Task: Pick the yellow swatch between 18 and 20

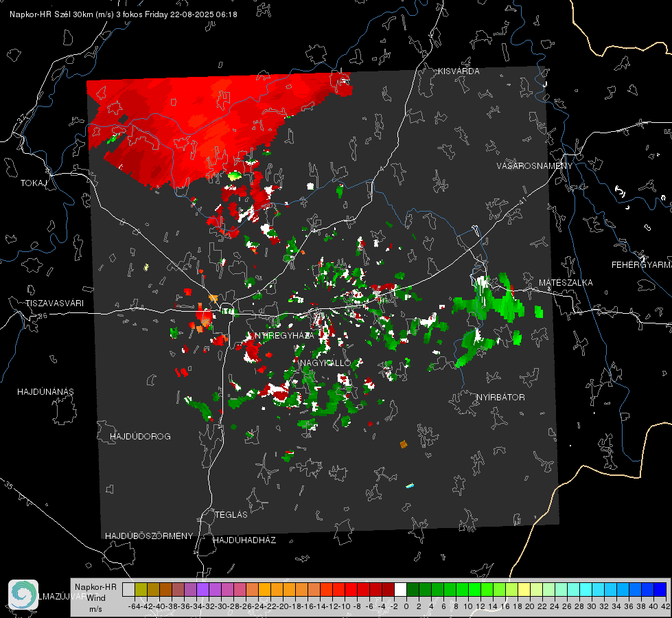Action: pyautogui.click(x=524, y=589)
